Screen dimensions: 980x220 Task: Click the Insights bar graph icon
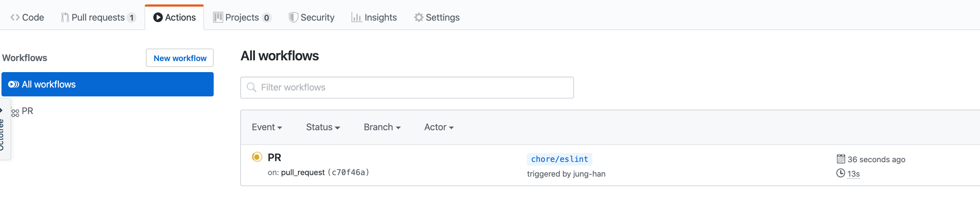pos(357,18)
